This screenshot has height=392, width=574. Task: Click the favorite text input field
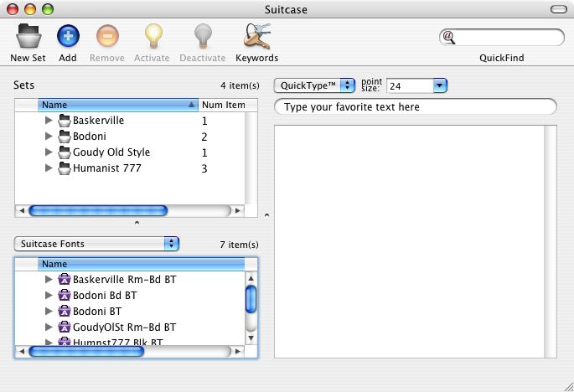pos(416,107)
